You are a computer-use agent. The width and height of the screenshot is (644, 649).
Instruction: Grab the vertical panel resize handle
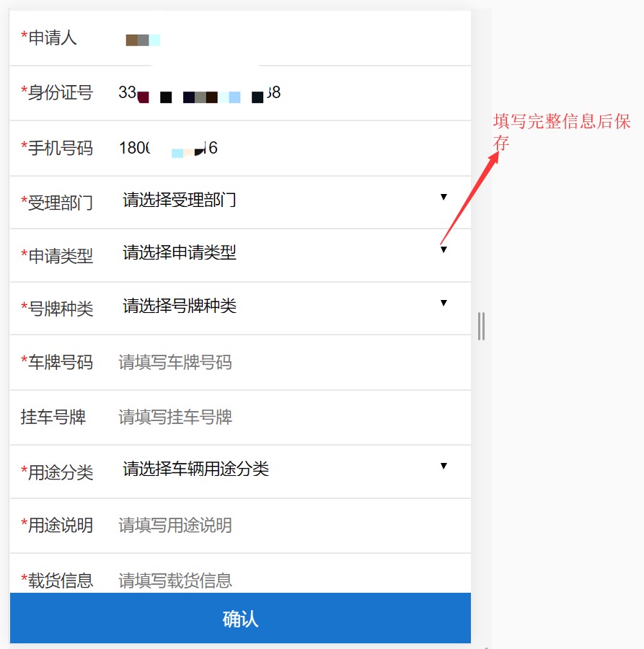pos(481,326)
